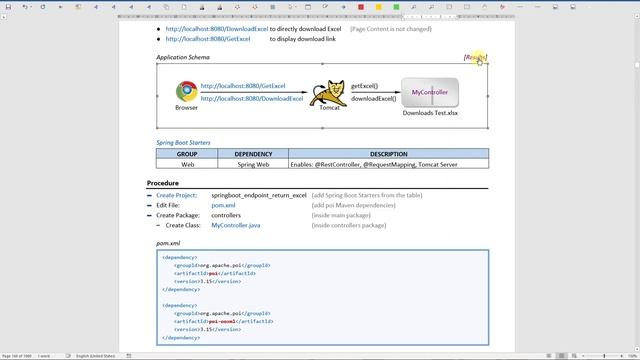Click the 'Application Schema' caption
The image size is (640, 360).
(183, 57)
